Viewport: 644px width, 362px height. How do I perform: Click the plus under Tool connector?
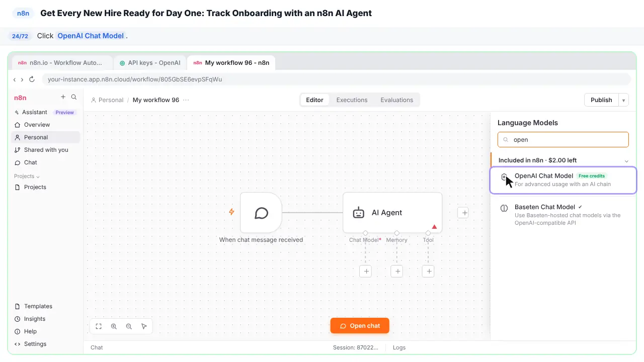[x=428, y=271]
